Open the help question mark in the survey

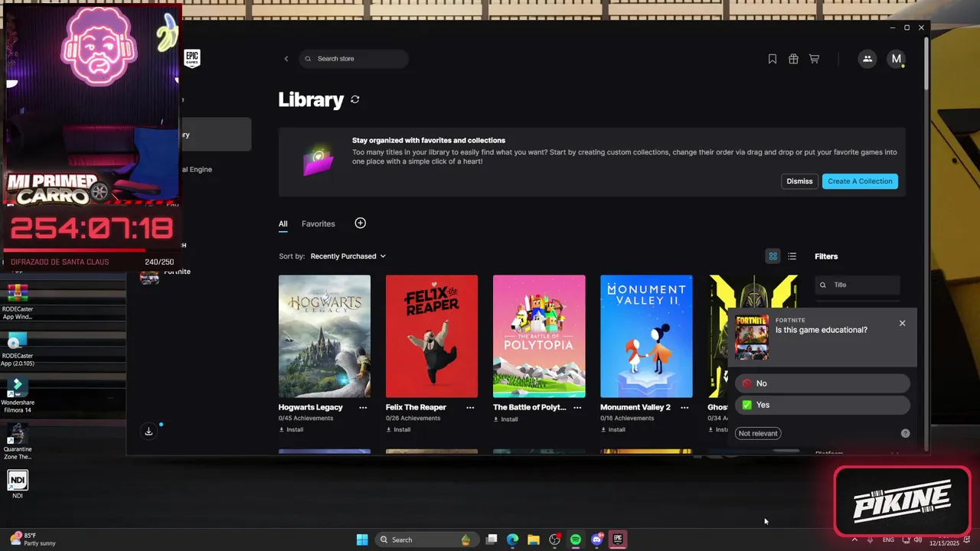[905, 433]
